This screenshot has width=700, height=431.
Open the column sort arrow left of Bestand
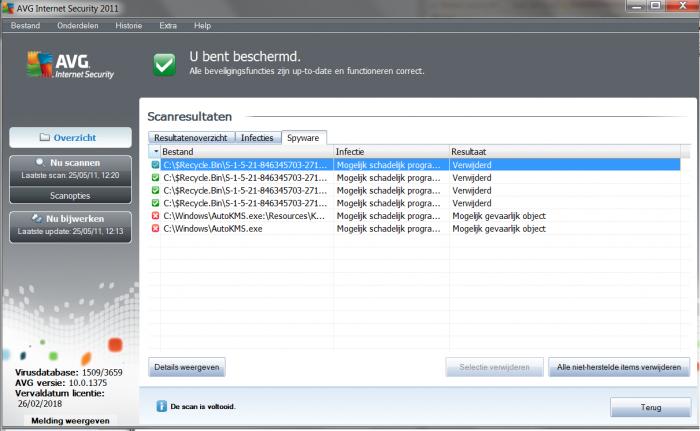[156, 151]
